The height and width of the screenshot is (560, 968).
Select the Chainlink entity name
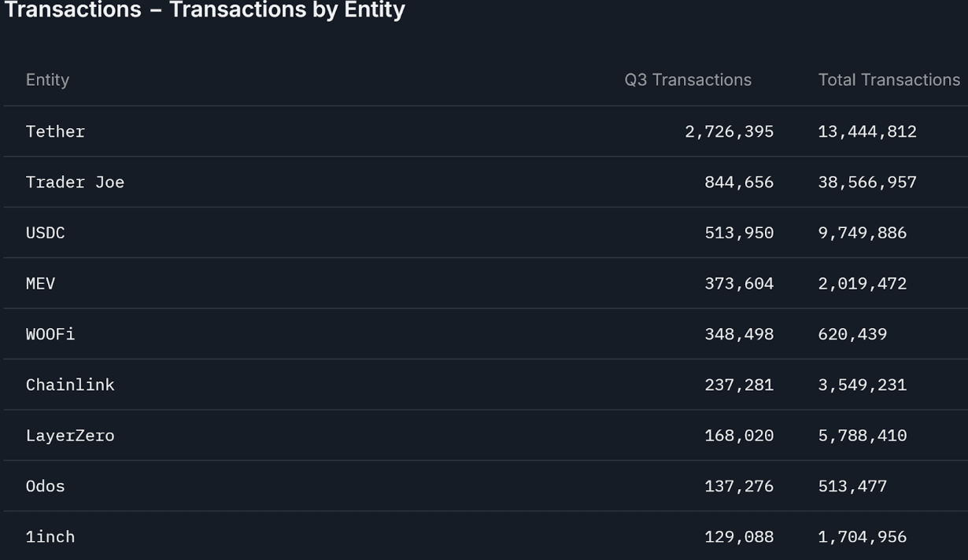click(x=70, y=385)
